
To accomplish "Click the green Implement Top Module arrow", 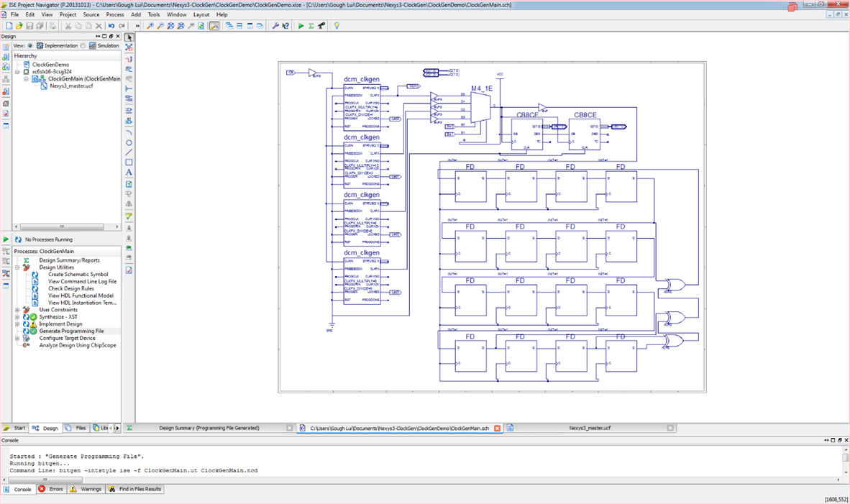I will click(x=301, y=26).
